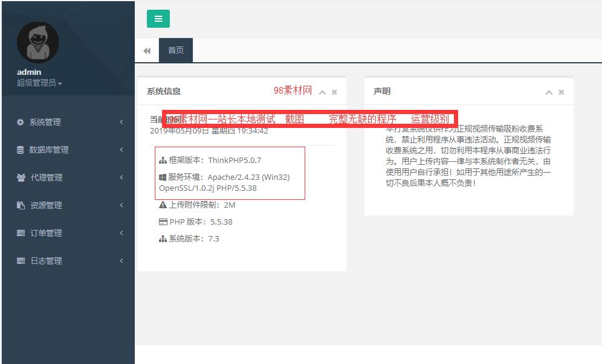Click the icon next to 订单管理
Screen dimensions: 602x364
pos(21,232)
